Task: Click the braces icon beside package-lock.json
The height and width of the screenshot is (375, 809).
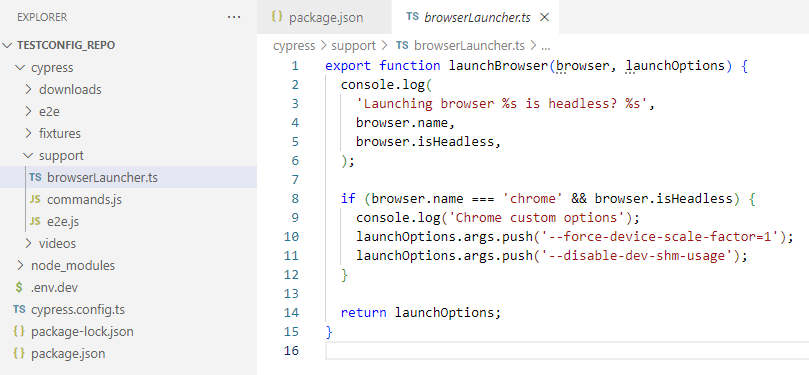Action: pos(19,332)
